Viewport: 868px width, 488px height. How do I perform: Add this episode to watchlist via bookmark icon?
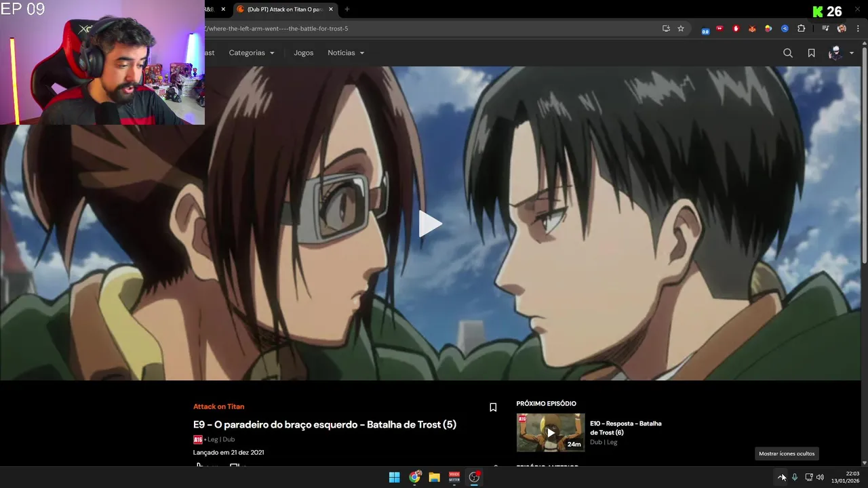[x=493, y=407]
